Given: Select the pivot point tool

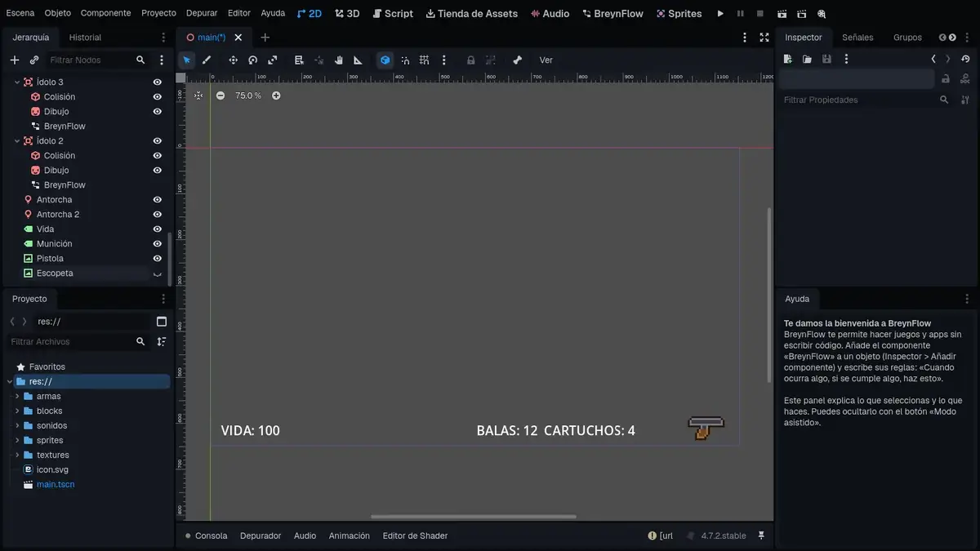Looking at the screenshot, I should tap(318, 60).
